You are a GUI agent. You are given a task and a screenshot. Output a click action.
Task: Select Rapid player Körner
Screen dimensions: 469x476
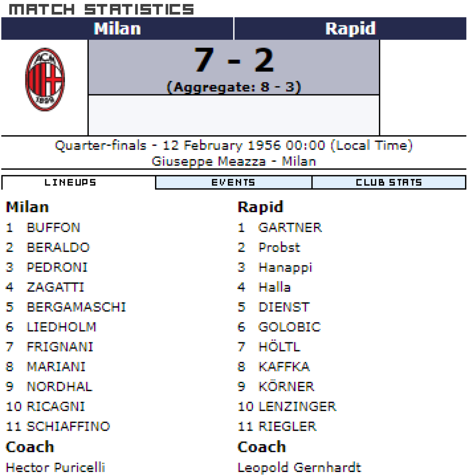[286, 386]
